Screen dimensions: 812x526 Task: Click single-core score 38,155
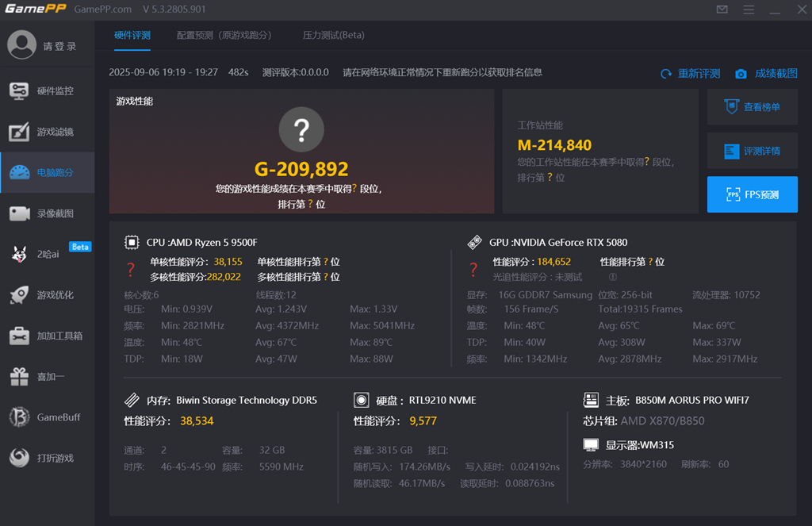228,262
